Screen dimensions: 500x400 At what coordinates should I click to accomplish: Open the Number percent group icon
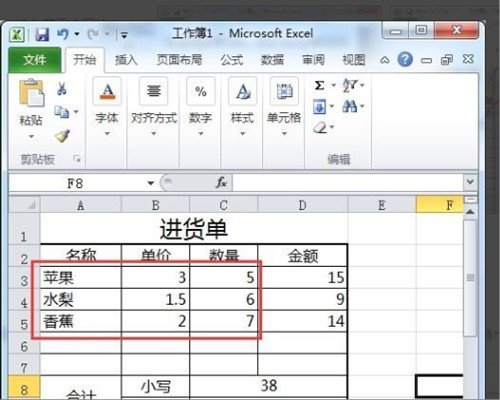coord(201,91)
